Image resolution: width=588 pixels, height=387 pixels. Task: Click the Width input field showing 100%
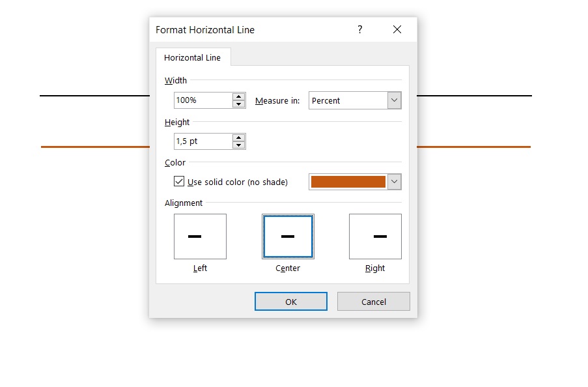pyautogui.click(x=203, y=100)
